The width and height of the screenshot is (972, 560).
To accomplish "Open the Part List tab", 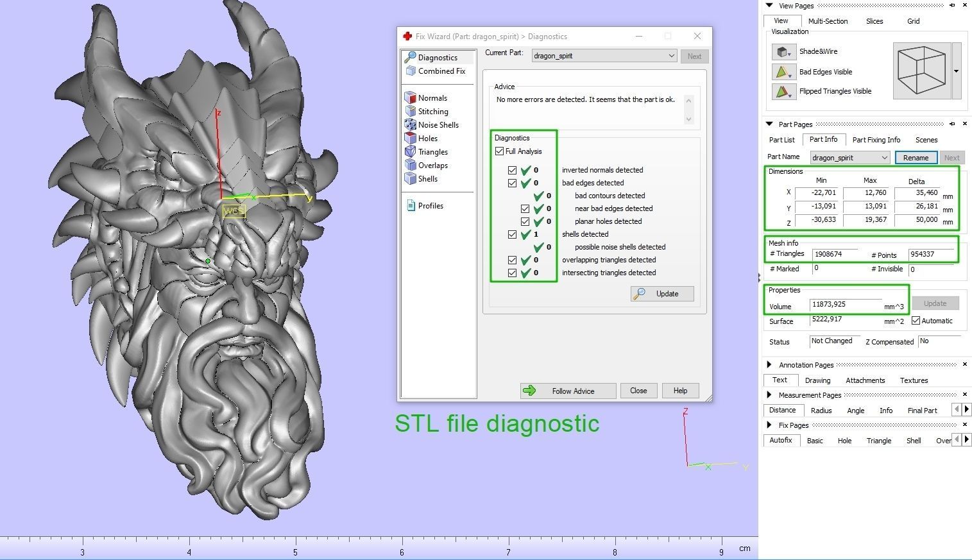I will pos(781,140).
